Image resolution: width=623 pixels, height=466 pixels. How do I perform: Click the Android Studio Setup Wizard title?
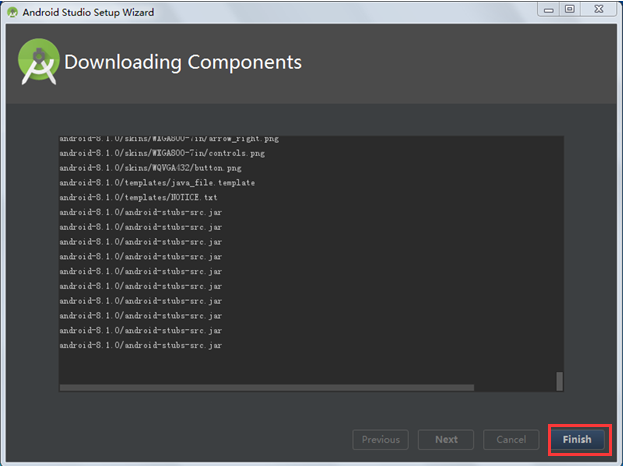[x=88, y=12]
